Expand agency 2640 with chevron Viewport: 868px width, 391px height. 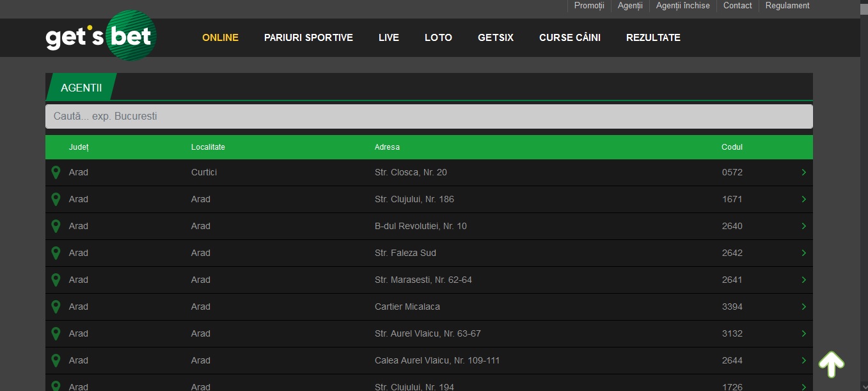803,226
